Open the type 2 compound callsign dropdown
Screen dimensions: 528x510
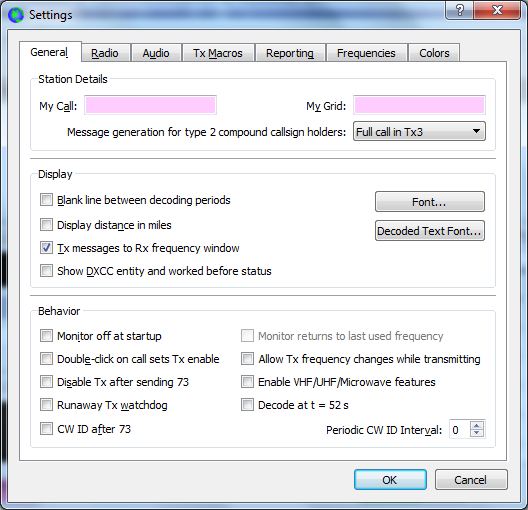click(x=419, y=131)
